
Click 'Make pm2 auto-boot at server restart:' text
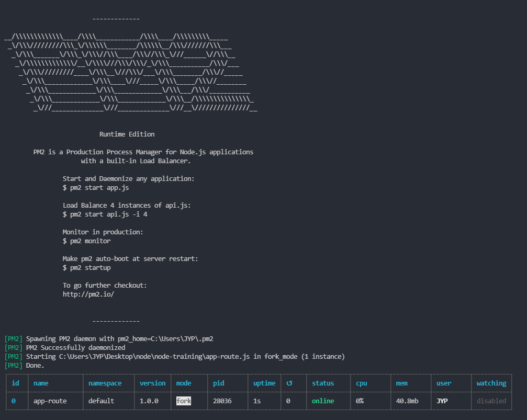(x=130, y=259)
